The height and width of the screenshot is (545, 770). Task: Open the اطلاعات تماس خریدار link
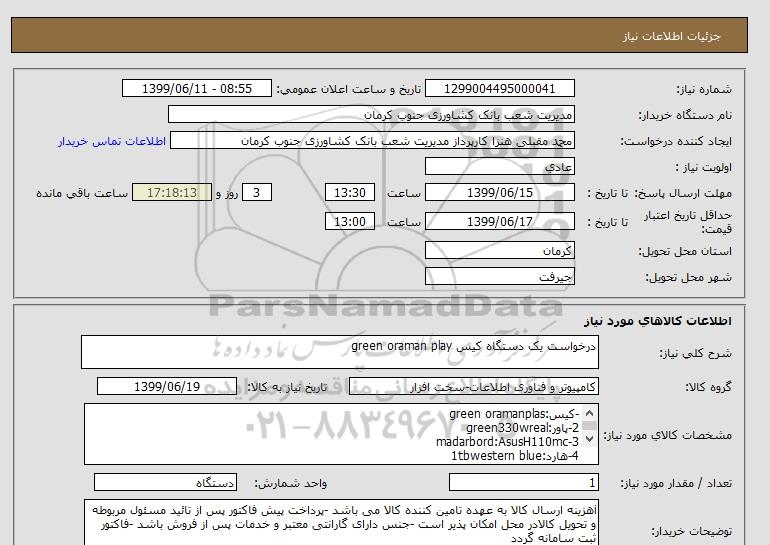tap(112, 141)
